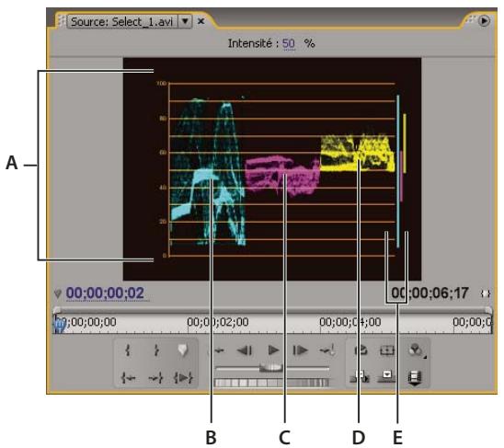Viewport: 504px width, 448px height.
Task: Click the current timecode 00;00;00;02
Action: coord(105,293)
